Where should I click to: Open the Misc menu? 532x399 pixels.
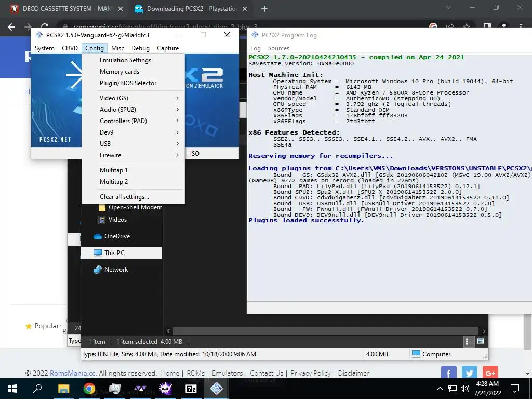coord(118,48)
